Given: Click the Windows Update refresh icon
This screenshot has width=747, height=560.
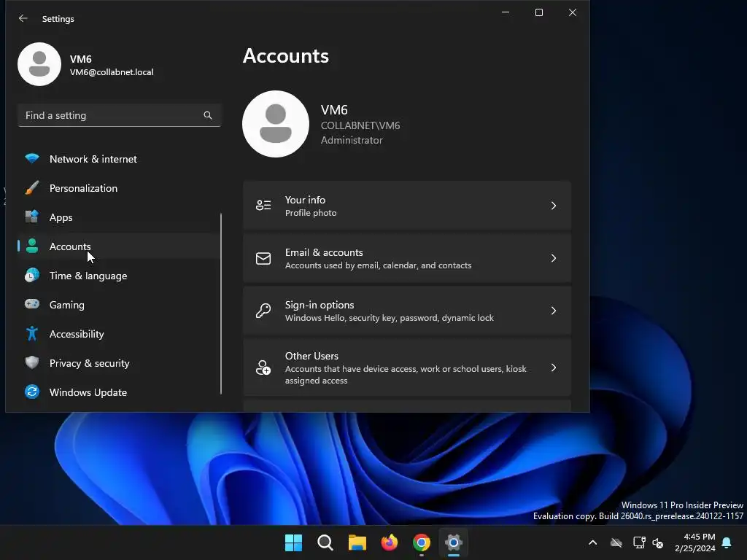Looking at the screenshot, I should point(32,392).
